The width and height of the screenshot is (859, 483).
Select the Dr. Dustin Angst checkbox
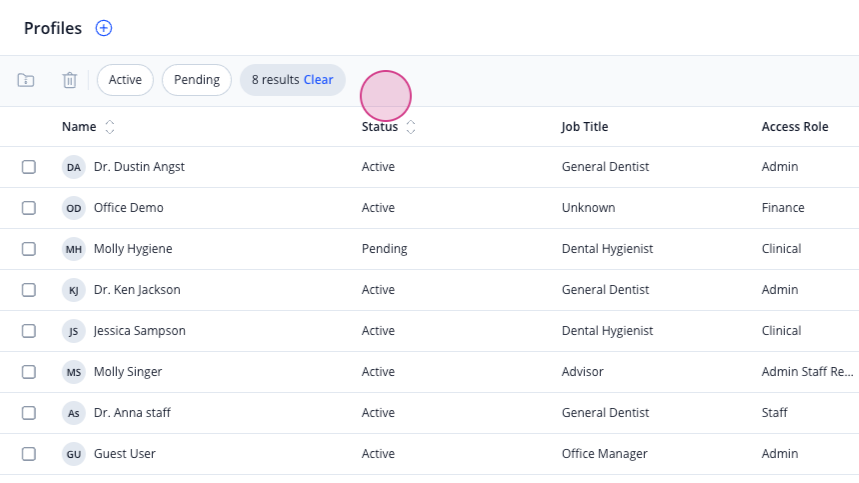[28, 167]
